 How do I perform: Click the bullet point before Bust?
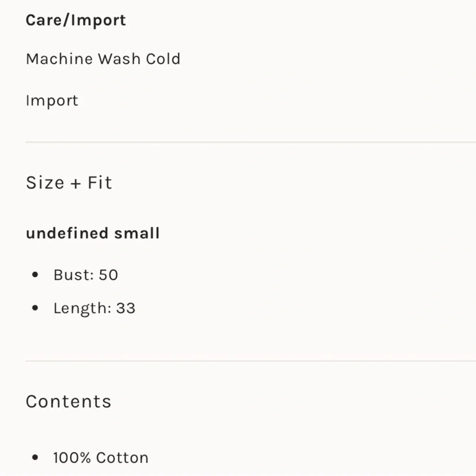[x=35, y=275]
